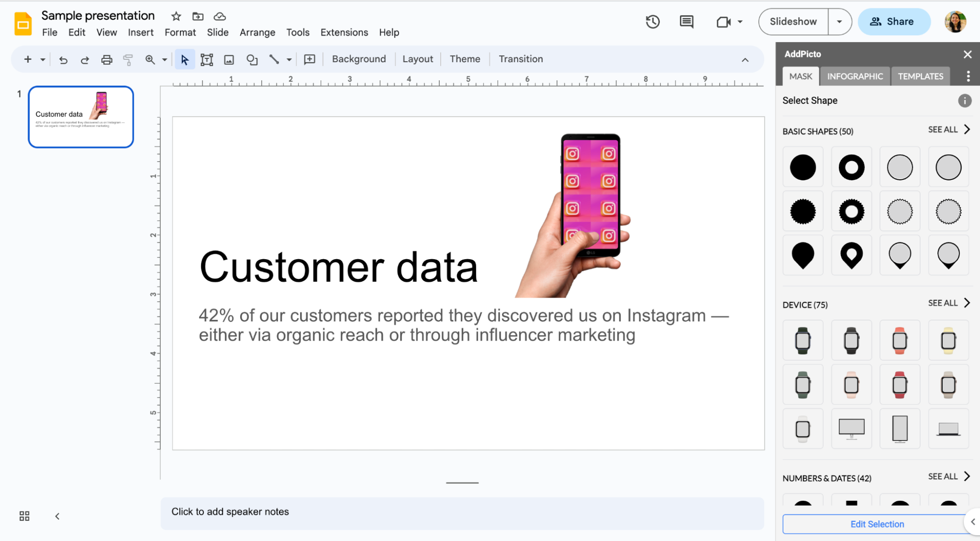980x541 pixels.
Task: Expand SEE ALL Basic Shapes section
Action: 946,130
